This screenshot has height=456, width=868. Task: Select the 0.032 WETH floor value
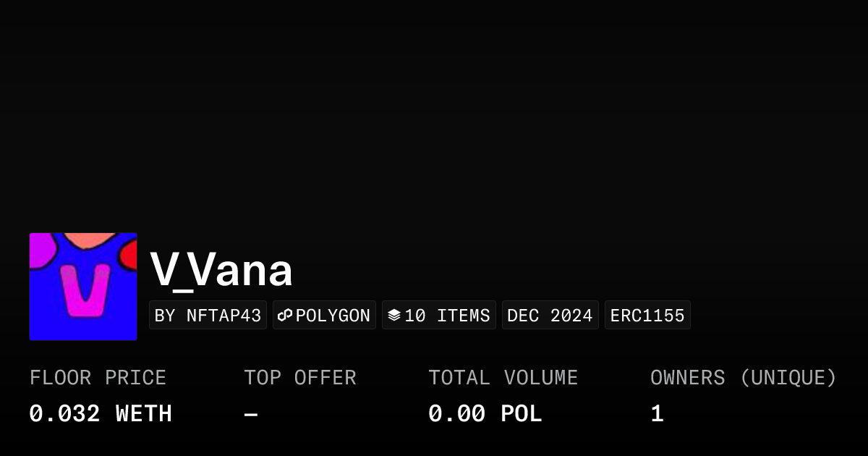tap(101, 414)
